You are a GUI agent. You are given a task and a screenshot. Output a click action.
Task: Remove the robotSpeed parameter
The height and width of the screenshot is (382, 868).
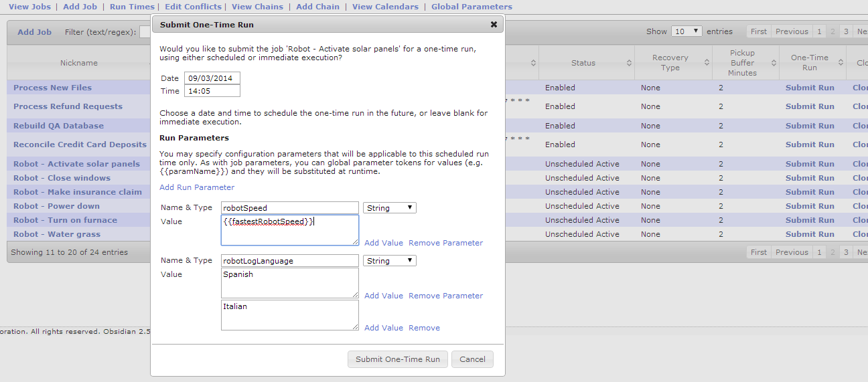click(x=445, y=243)
